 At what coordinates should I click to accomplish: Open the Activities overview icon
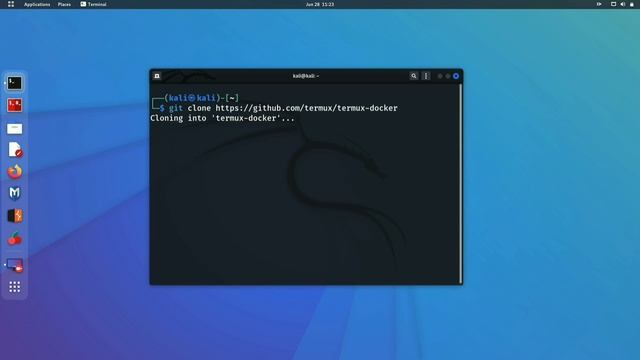tap(11, 4)
